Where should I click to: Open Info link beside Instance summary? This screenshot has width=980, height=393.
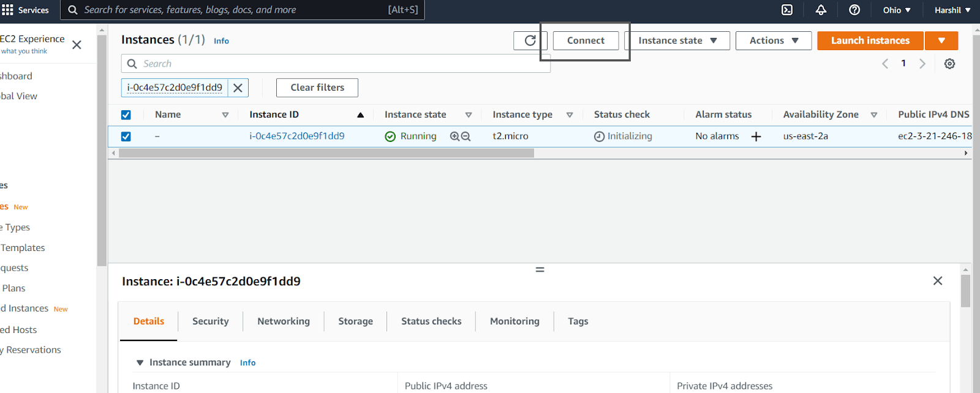pos(247,363)
